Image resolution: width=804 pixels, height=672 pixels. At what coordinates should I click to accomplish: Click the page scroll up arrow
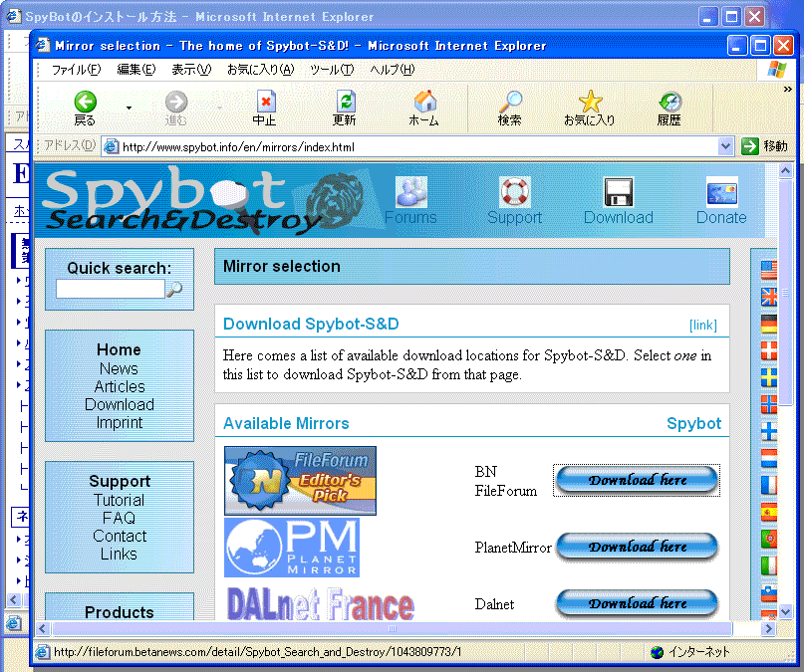785,170
